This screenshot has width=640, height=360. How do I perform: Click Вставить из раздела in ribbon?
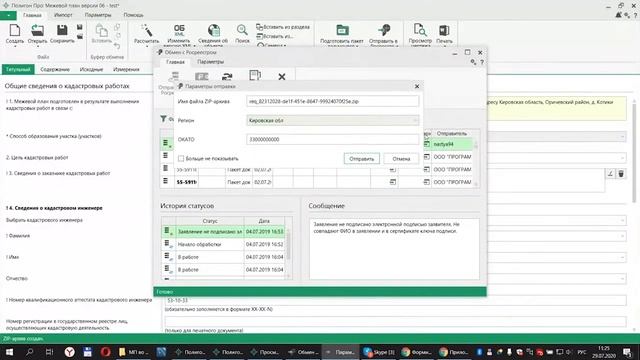pyautogui.click(x=283, y=27)
